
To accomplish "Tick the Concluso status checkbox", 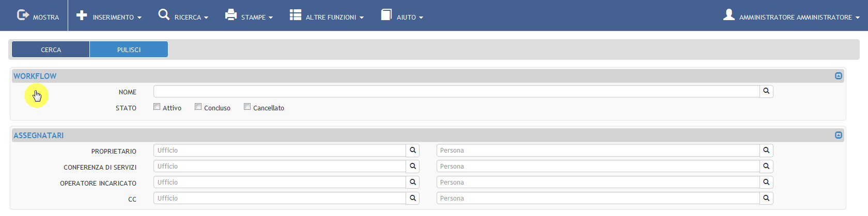I will [x=198, y=107].
